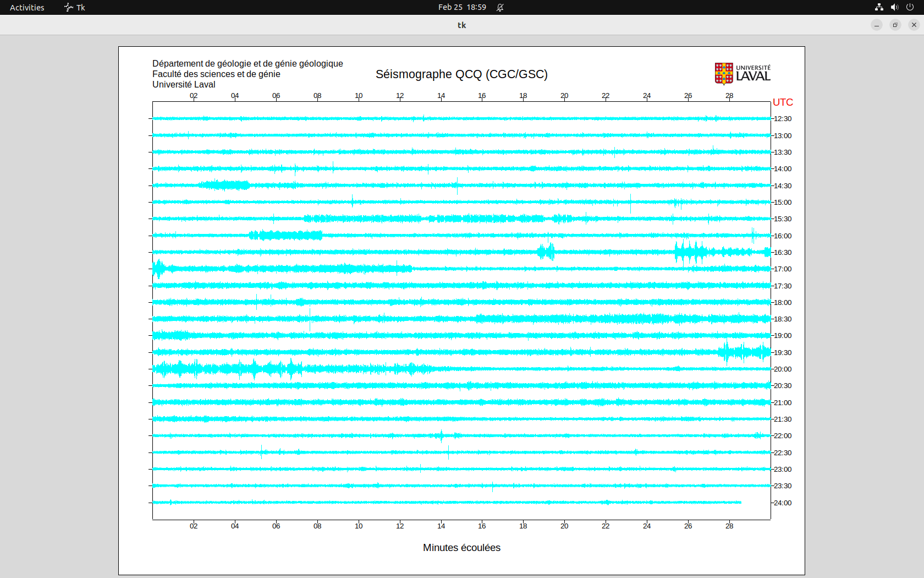Image resolution: width=924 pixels, height=578 pixels.
Task: Minimize the tk window
Action: pos(877,25)
